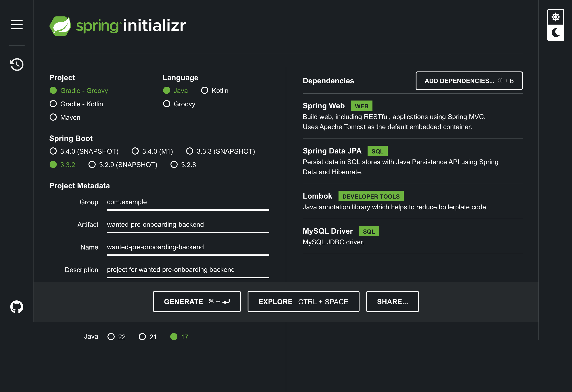Choose Kotlin as the language

(x=215, y=90)
